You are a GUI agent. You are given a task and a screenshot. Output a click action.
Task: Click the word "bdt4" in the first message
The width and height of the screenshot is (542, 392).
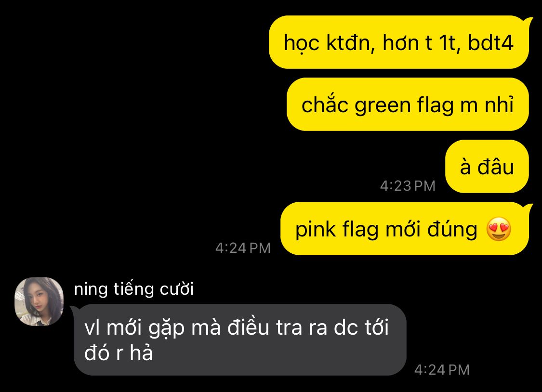[x=490, y=43]
